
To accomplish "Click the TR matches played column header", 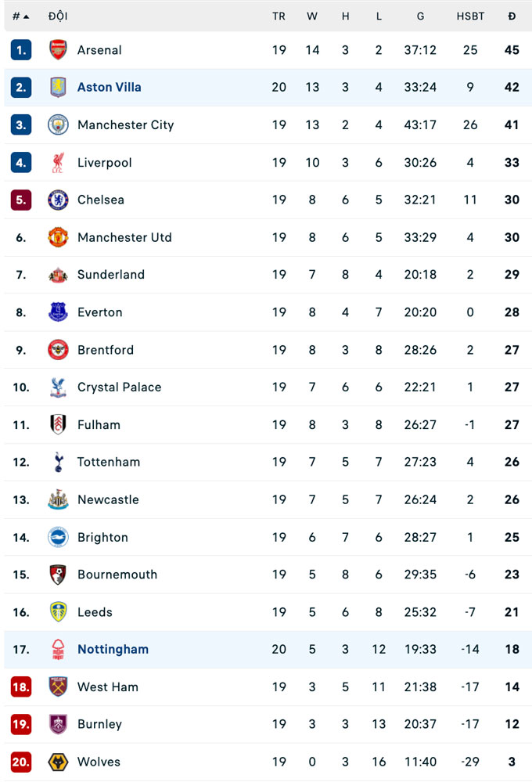I will [x=279, y=16].
